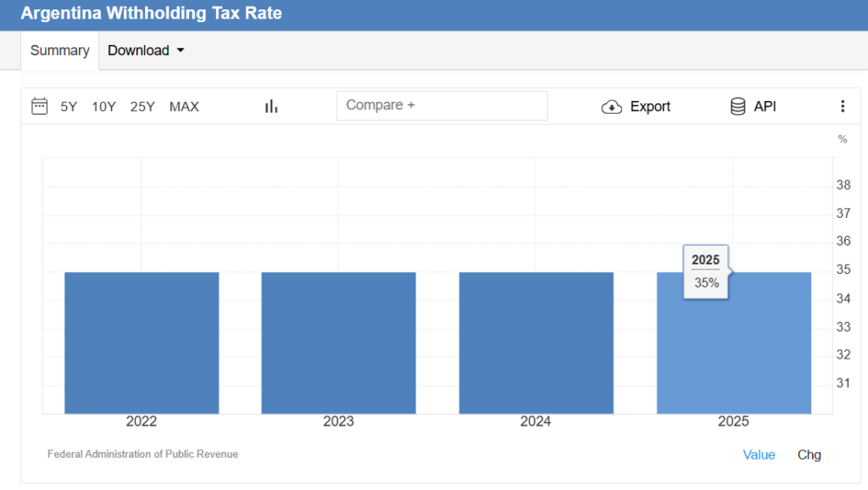Open the calendar date range icon
868x490 pixels.
pos(39,106)
